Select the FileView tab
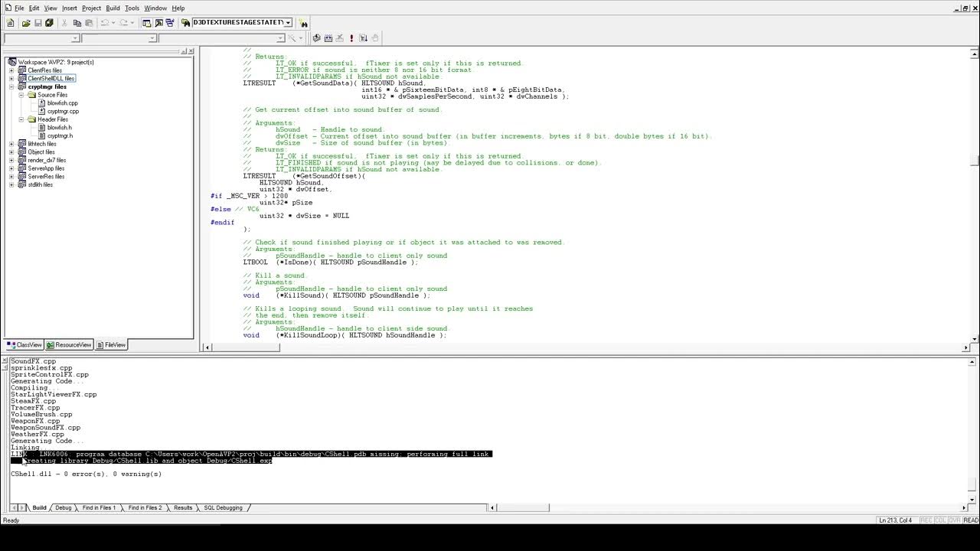The image size is (980, 551). (111, 345)
